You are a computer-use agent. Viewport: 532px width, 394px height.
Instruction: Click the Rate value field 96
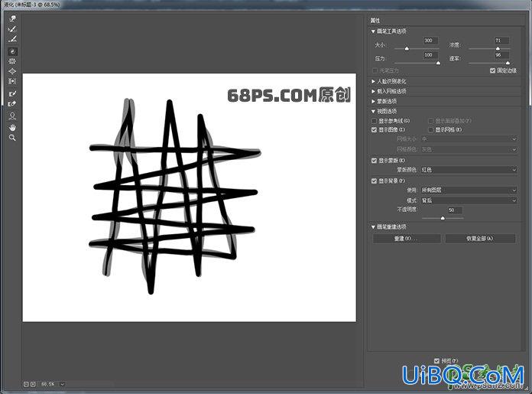(x=501, y=55)
